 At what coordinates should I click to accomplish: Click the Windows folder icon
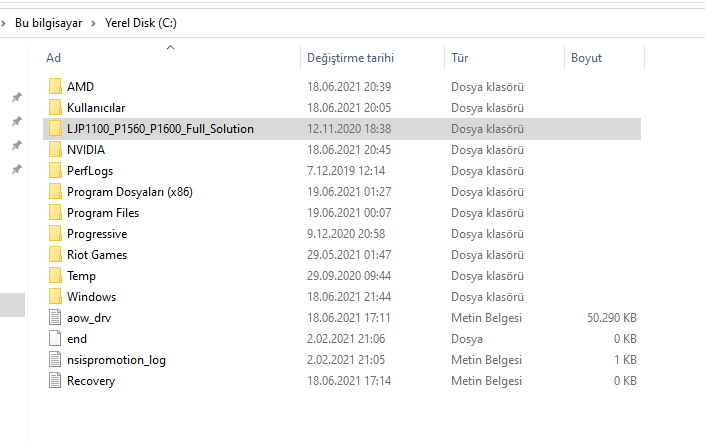[54, 297]
